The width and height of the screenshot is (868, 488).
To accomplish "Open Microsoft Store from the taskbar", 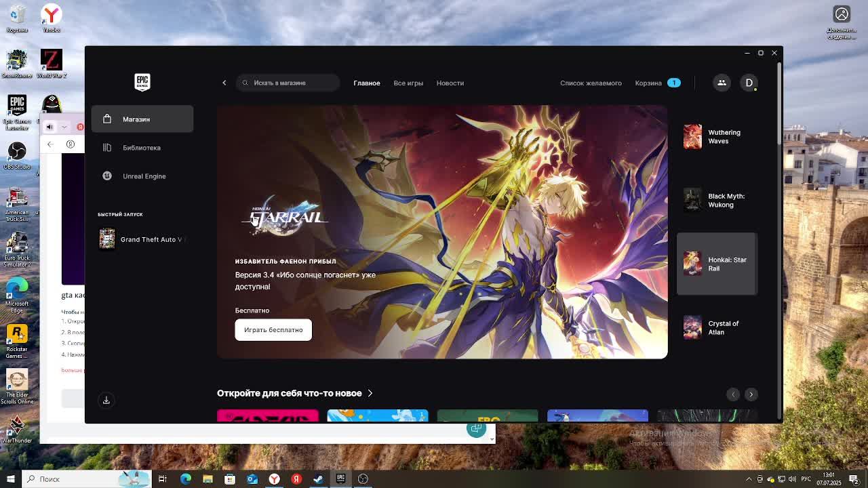I will pyautogui.click(x=230, y=479).
